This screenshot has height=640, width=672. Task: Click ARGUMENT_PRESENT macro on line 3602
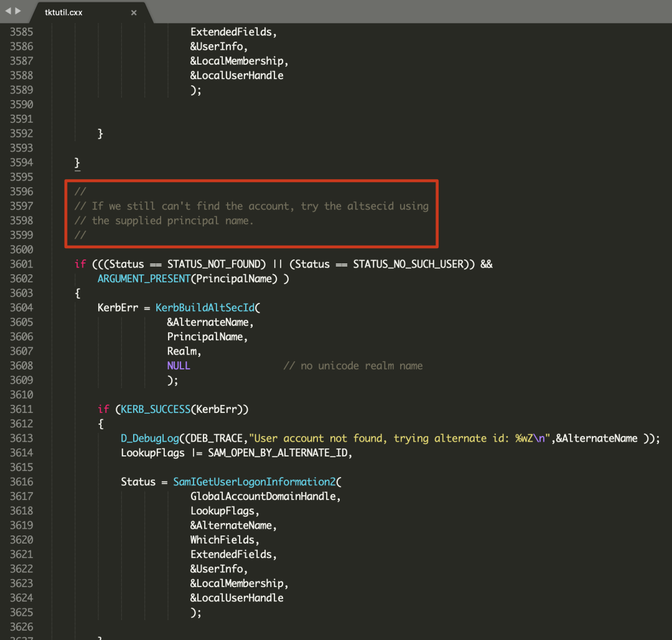[144, 279]
